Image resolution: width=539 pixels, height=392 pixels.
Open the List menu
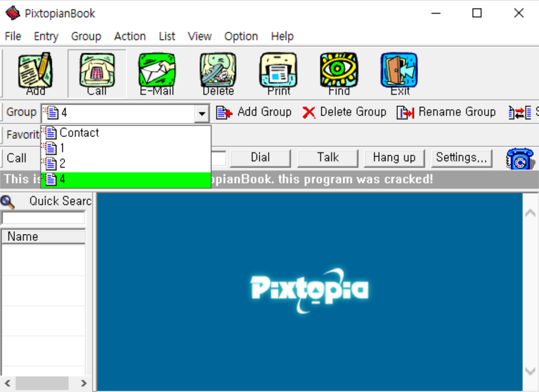coord(167,36)
